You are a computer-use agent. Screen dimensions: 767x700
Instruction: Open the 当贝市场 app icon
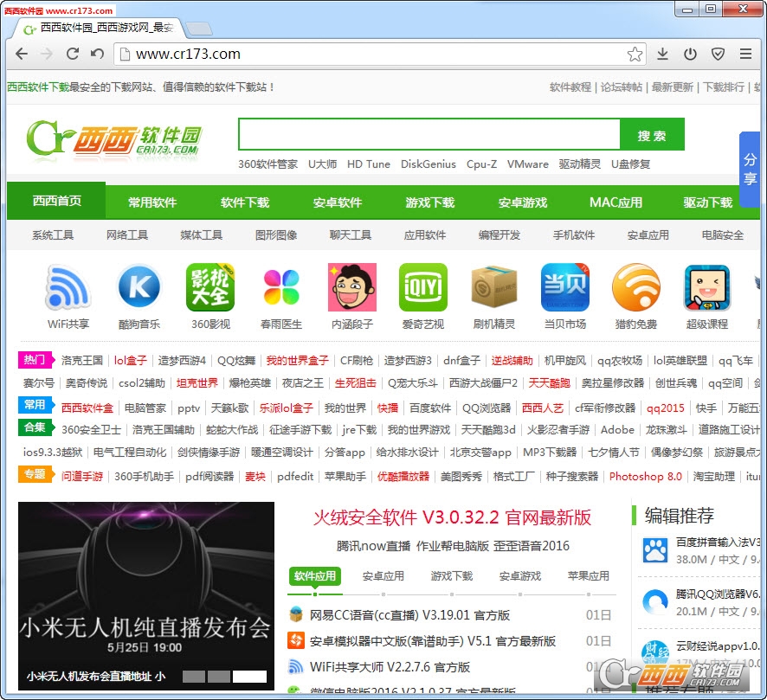[x=565, y=287]
